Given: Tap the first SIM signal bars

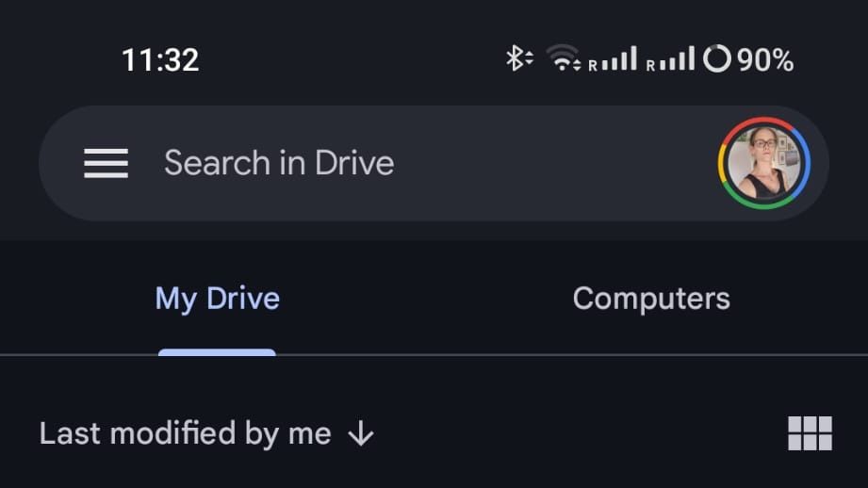Looking at the screenshot, I should coord(621,59).
